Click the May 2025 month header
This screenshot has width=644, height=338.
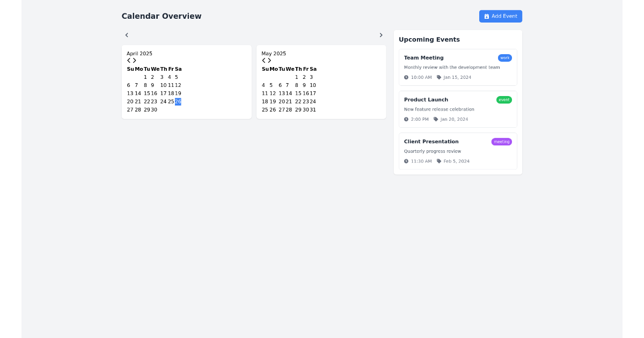pyautogui.click(x=274, y=53)
